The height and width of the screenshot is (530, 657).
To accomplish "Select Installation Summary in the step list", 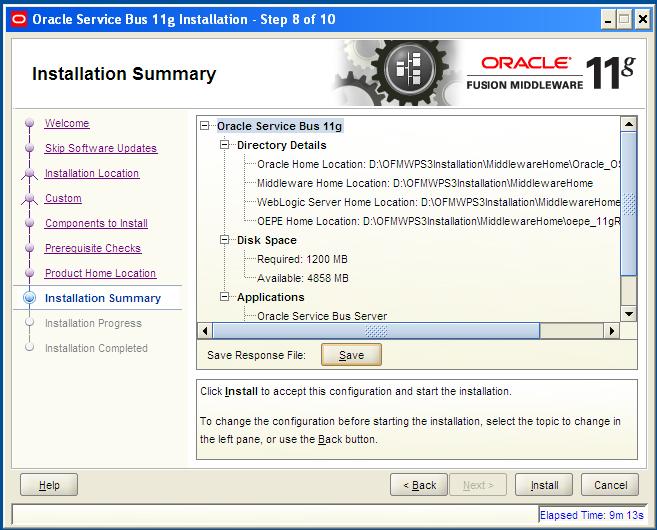I will point(103,298).
